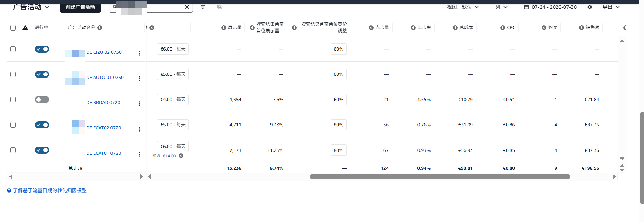This screenshot has height=222, width=644.
Task: Open the filter icon beside search box
Action: [203, 7]
